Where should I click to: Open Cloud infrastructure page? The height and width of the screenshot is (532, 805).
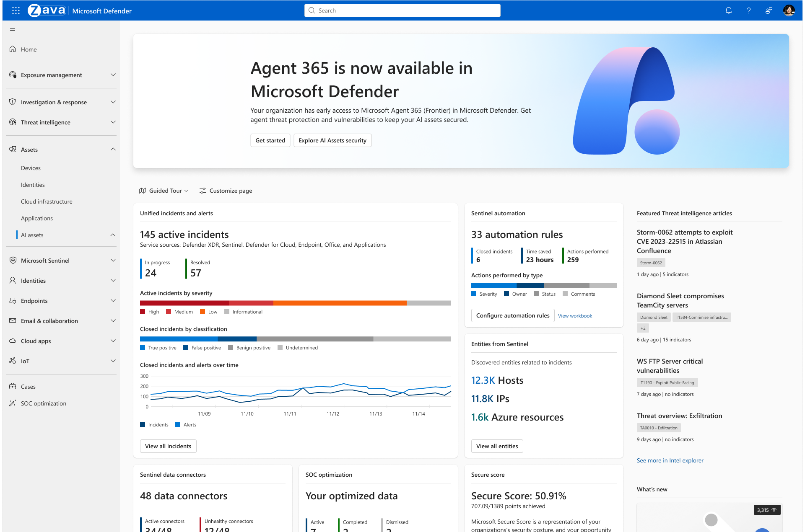[x=47, y=201]
